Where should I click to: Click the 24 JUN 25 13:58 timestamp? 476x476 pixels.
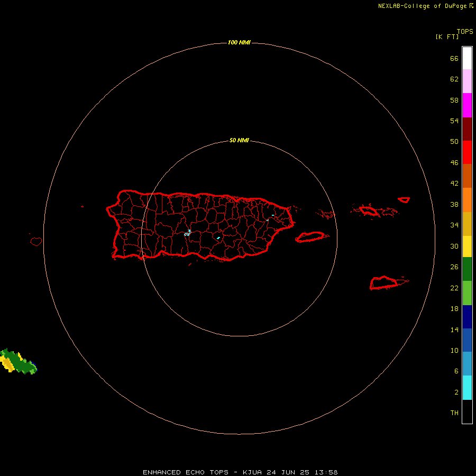coord(302,472)
